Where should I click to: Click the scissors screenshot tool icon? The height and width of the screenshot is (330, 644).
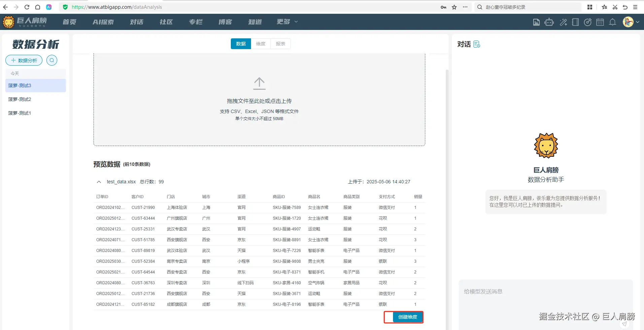615,7
